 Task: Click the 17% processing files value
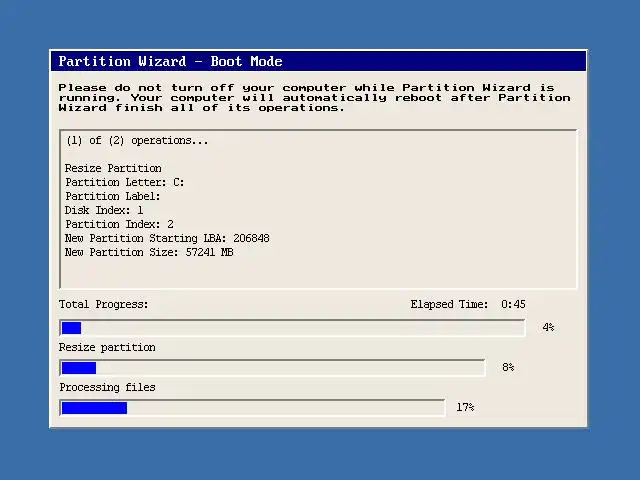click(465, 407)
